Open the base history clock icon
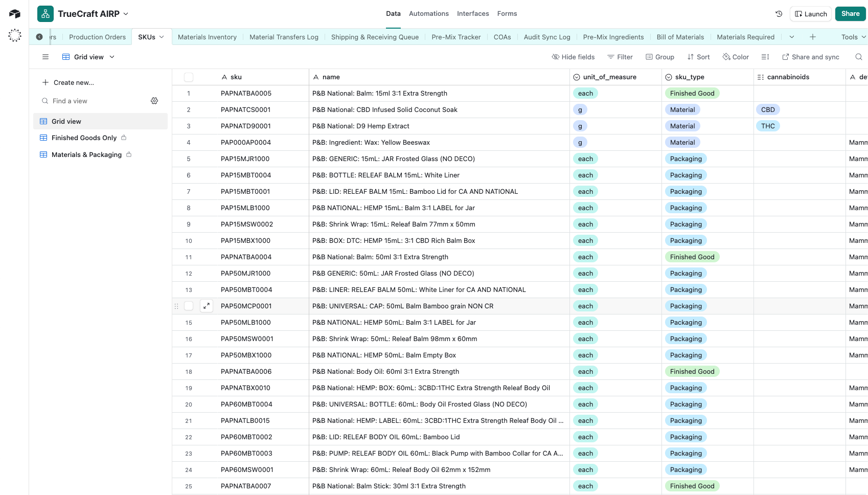This screenshot has height=495, width=868. [x=779, y=14]
